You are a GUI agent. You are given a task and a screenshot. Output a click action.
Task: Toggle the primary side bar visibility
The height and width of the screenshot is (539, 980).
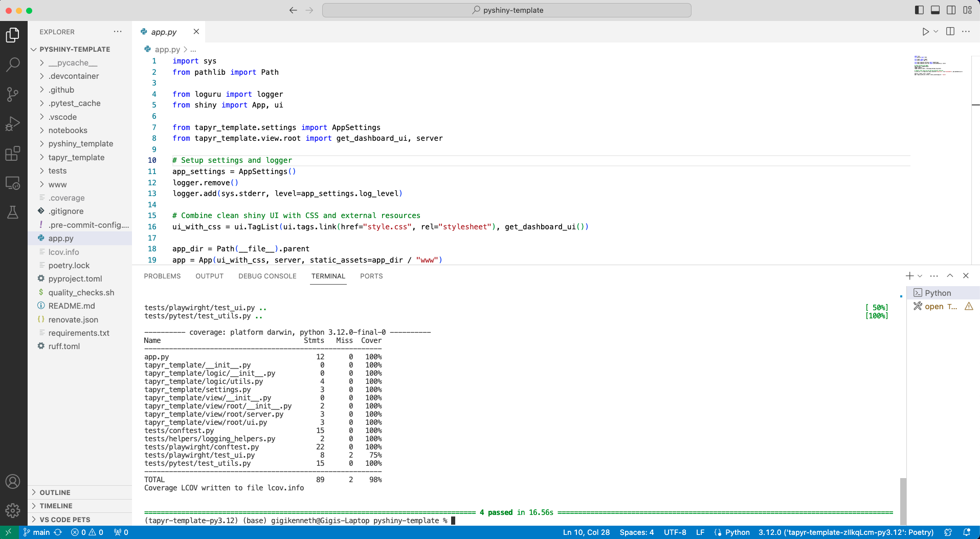point(919,10)
